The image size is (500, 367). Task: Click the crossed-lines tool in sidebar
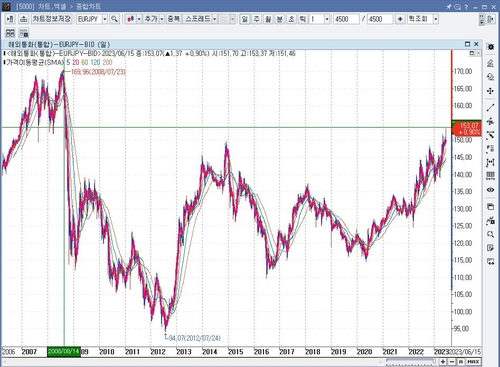[x=490, y=135]
